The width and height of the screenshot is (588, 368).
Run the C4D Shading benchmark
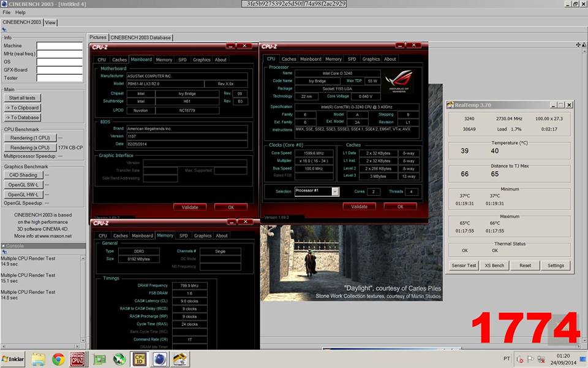coord(23,175)
